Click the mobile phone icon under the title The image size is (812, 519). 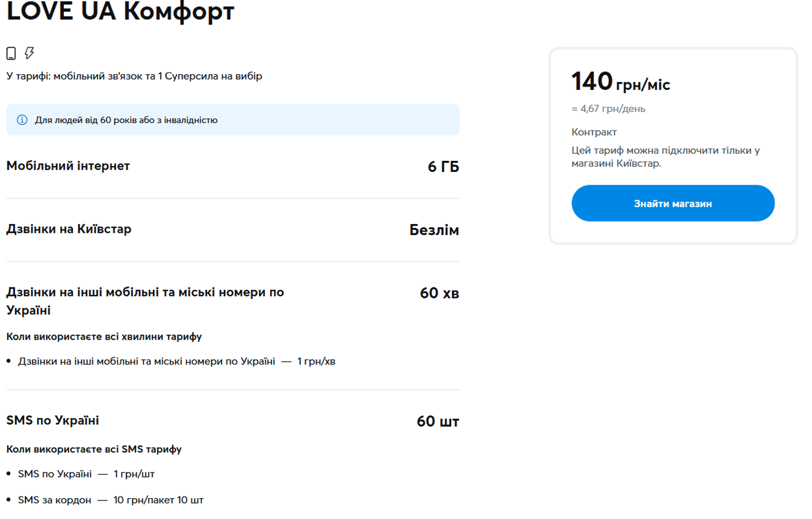pyautogui.click(x=11, y=53)
